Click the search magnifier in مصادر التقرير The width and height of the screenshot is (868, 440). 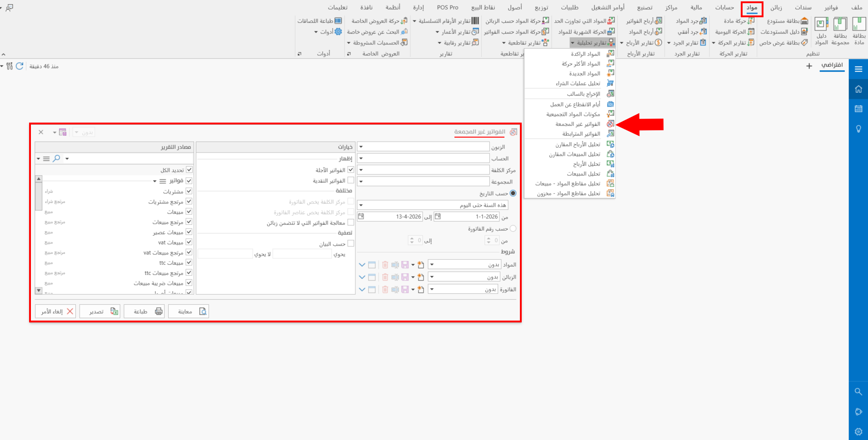(56, 158)
